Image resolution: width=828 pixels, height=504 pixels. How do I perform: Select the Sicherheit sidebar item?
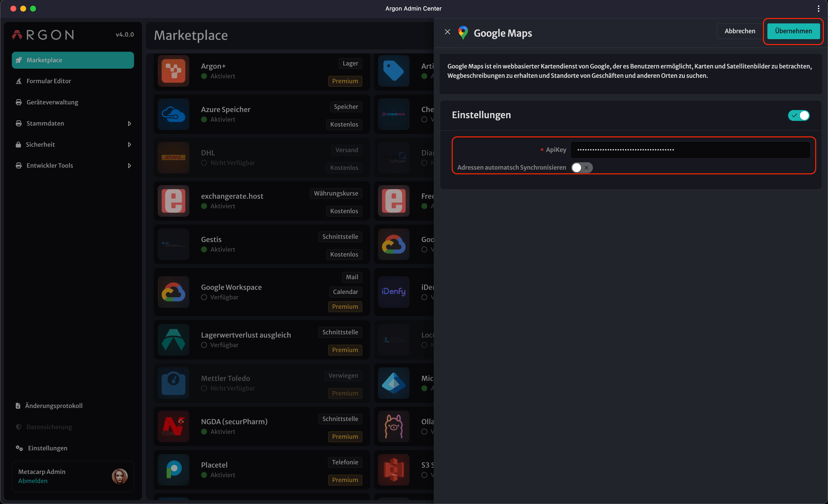pyautogui.click(x=73, y=144)
